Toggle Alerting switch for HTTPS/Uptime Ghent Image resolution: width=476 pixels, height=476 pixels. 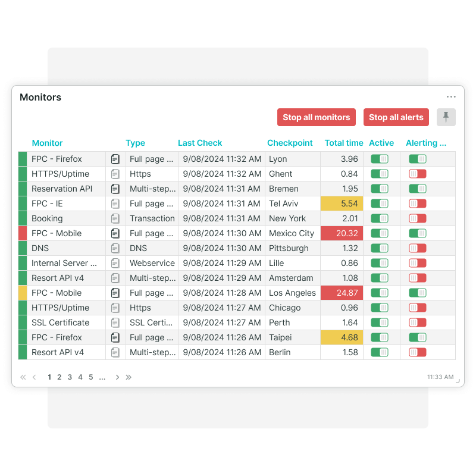(x=418, y=174)
